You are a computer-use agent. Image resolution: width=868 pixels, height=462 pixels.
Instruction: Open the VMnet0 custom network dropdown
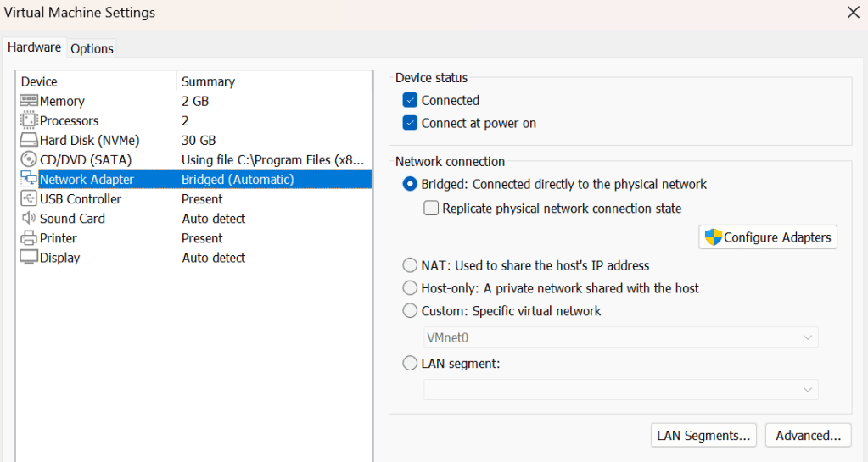(x=620, y=338)
